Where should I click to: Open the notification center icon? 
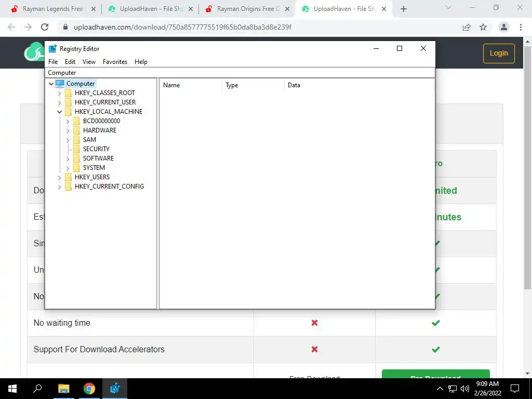(x=515, y=389)
